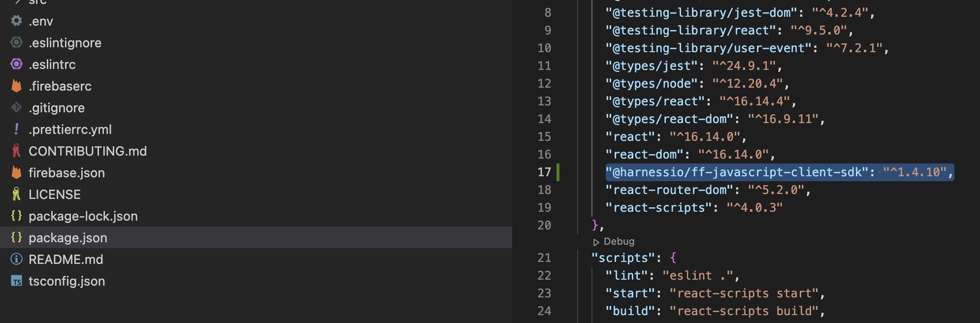Click the Firebase flame icon beside .firebaserc
This screenshot has width=980, height=323.
[x=16, y=86]
